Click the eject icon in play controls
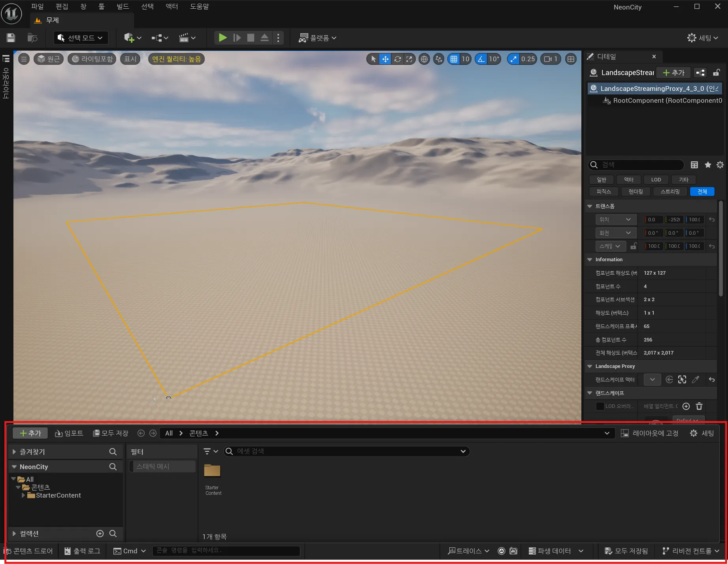Screen dimensions: 728x564 click(x=264, y=38)
